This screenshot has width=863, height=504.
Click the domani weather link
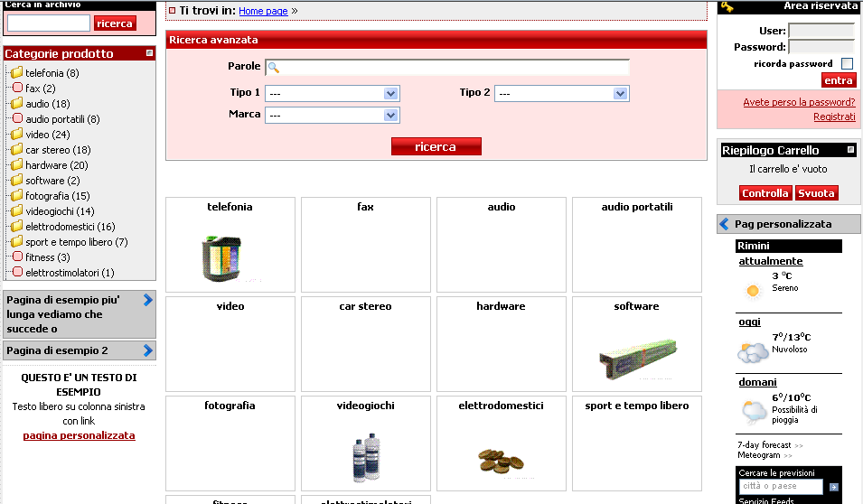coord(758,382)
